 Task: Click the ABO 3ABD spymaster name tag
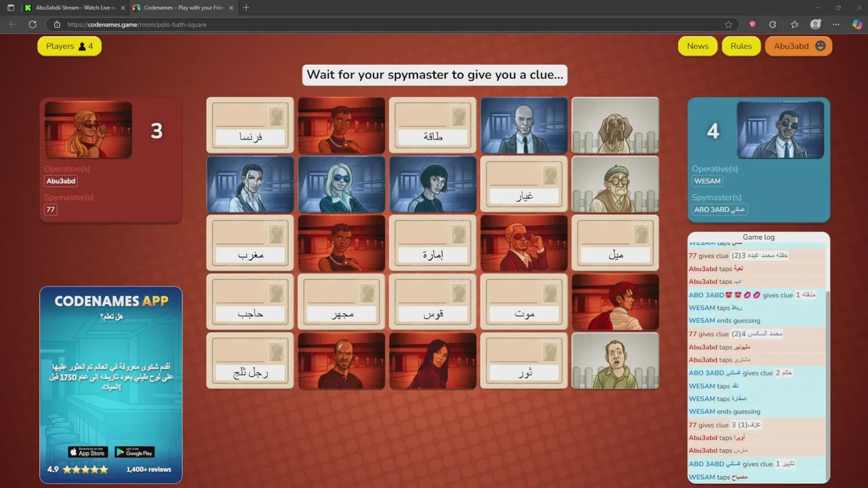pyautogui.click(x=719, y=209)
